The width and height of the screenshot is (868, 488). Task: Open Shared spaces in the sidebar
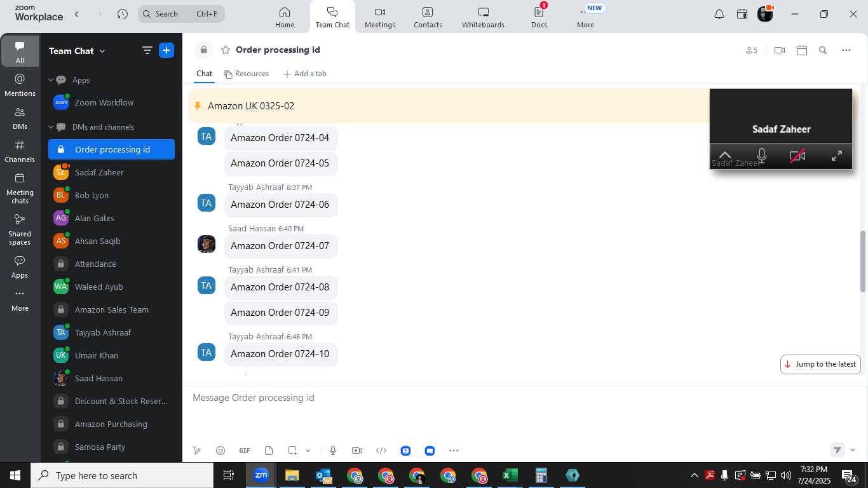pos(20,229)
